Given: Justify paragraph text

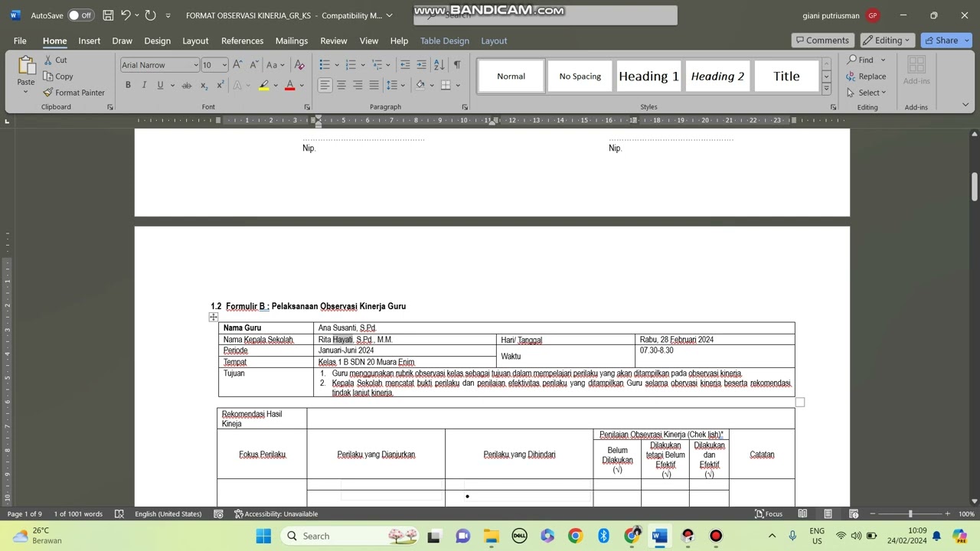Looking at the screenshot, I should [x=374, y=85].
